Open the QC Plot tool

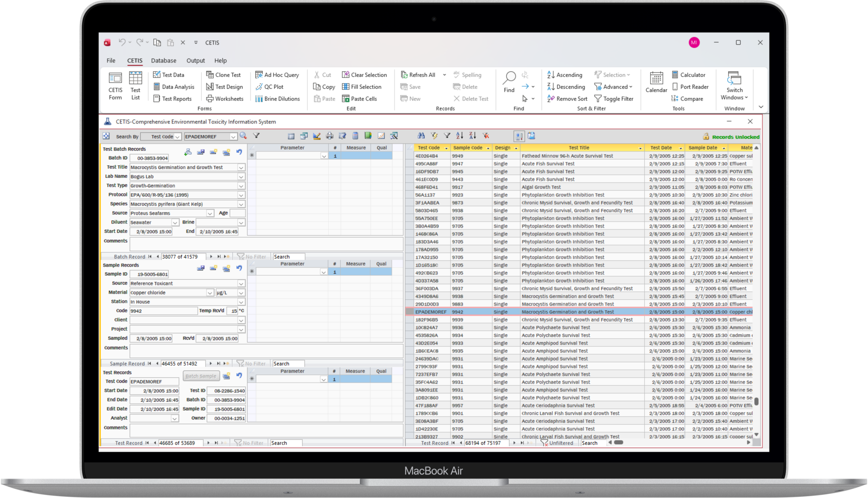(x=269, y=87)
